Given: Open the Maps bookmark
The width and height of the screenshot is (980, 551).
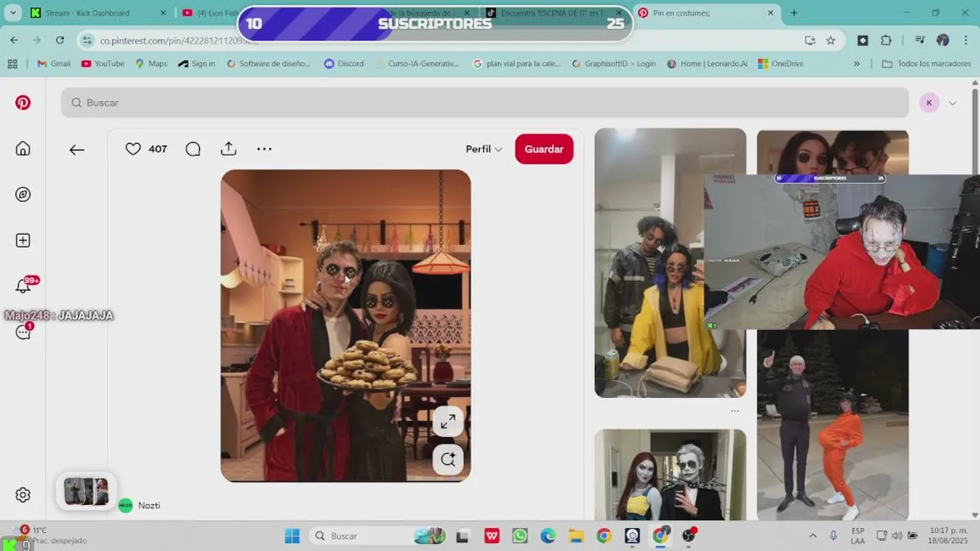Looking at the screenshot, I should click(x=151, y=64).
